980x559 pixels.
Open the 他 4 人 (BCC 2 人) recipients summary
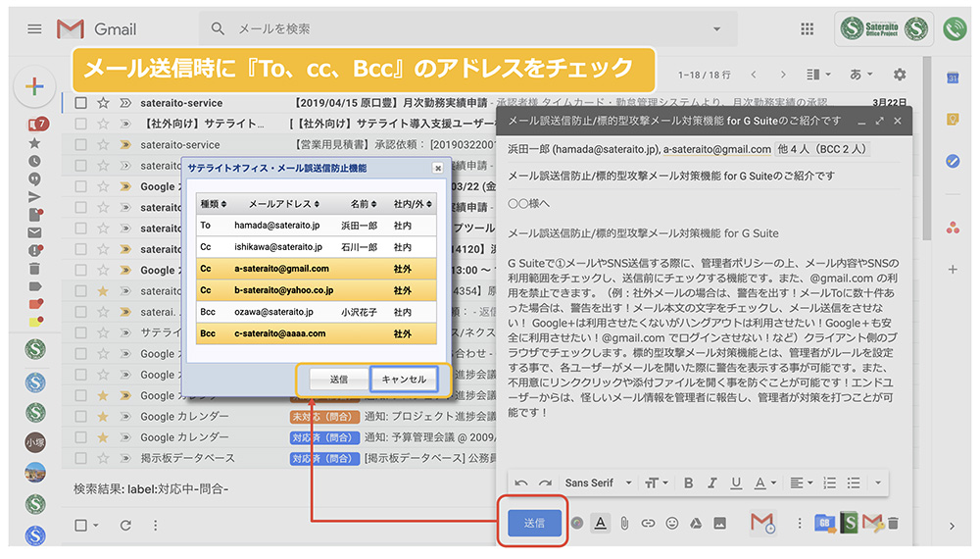821,149
